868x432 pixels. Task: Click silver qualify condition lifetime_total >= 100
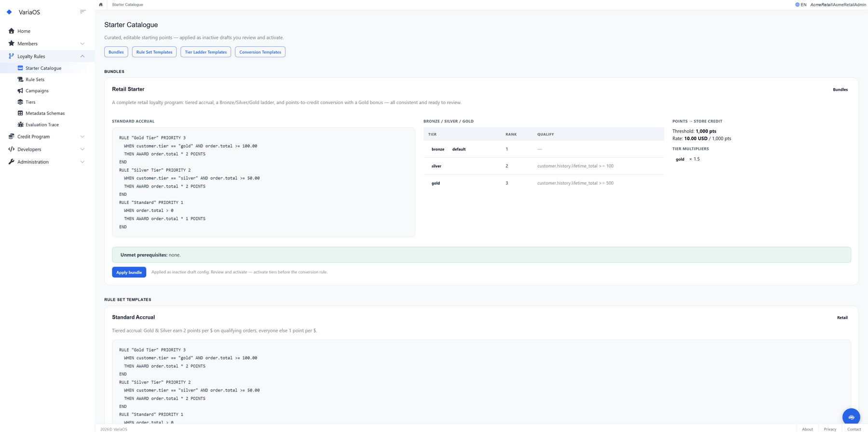[x=575, y=166]
